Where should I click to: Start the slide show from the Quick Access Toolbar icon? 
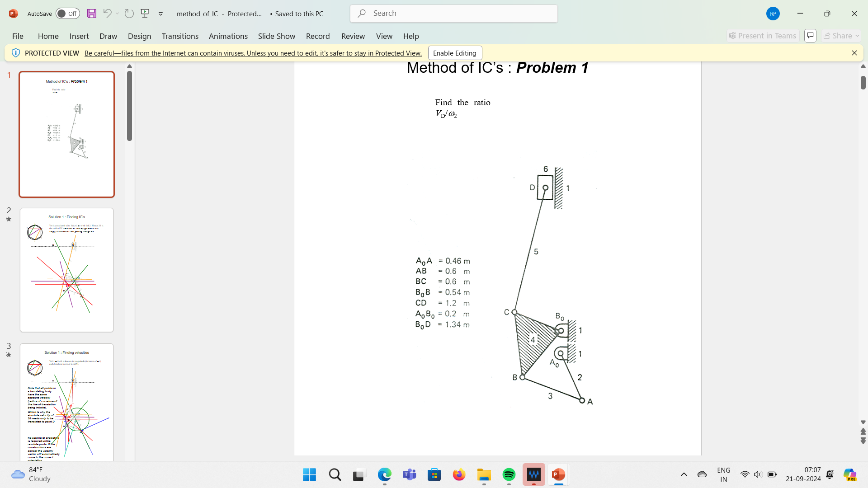click(x=145, y=14)
